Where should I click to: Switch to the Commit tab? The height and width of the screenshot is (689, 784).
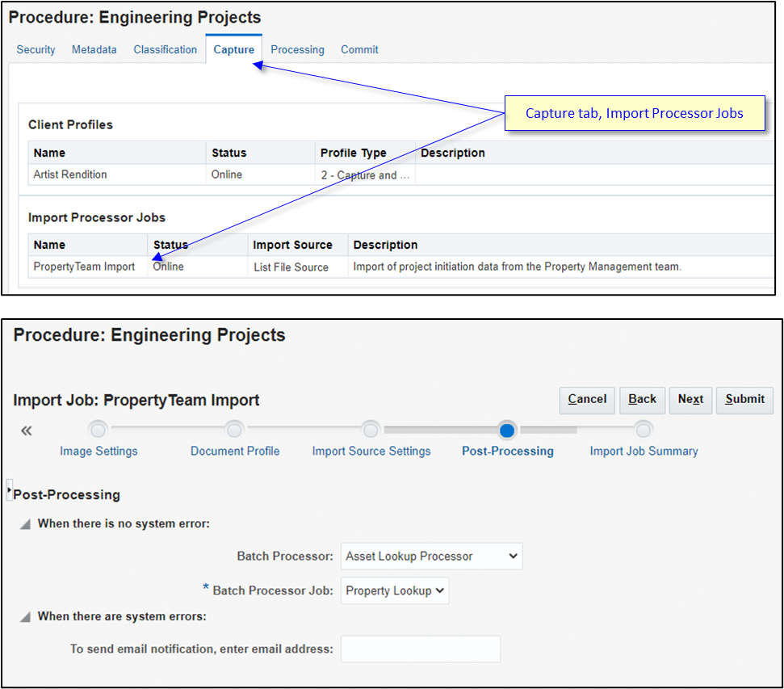pyautogui.click(x=359, y=49)
